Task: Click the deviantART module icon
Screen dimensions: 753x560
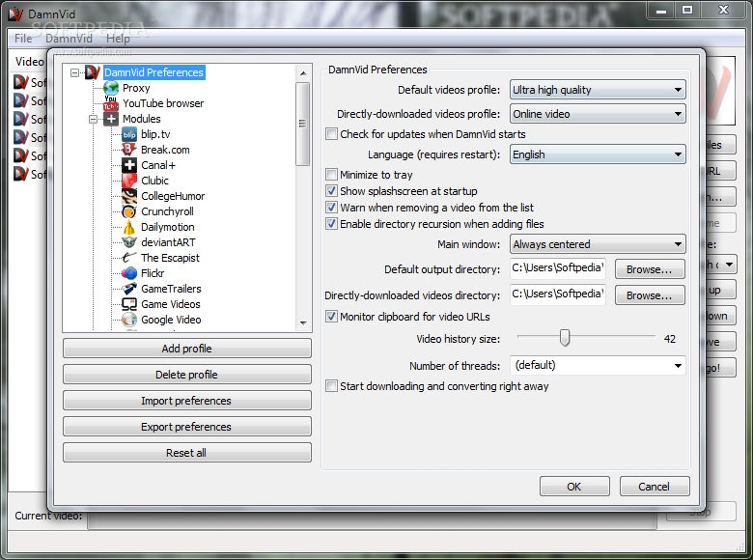Action: [x=129, y=242]
